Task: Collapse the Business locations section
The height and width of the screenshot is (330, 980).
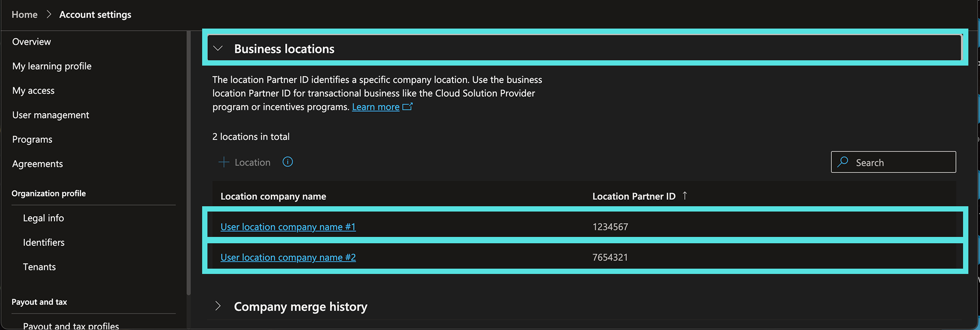Action: (x=218, y=49)
